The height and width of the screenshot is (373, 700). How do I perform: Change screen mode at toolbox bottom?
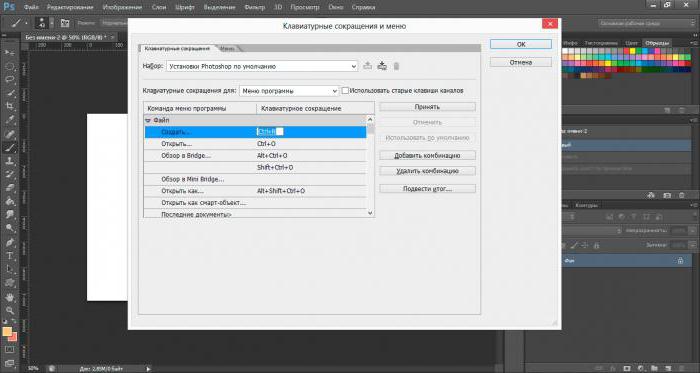tap(9, 363)
